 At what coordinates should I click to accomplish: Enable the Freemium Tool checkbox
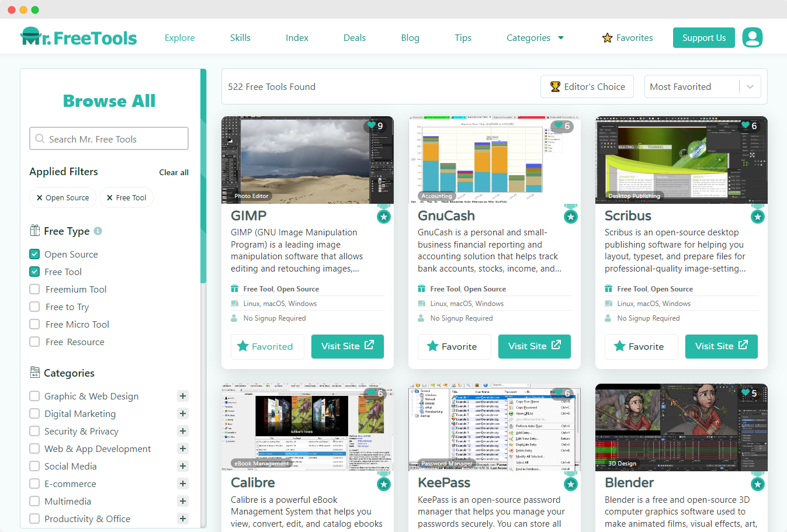click(x=34, y=289)
